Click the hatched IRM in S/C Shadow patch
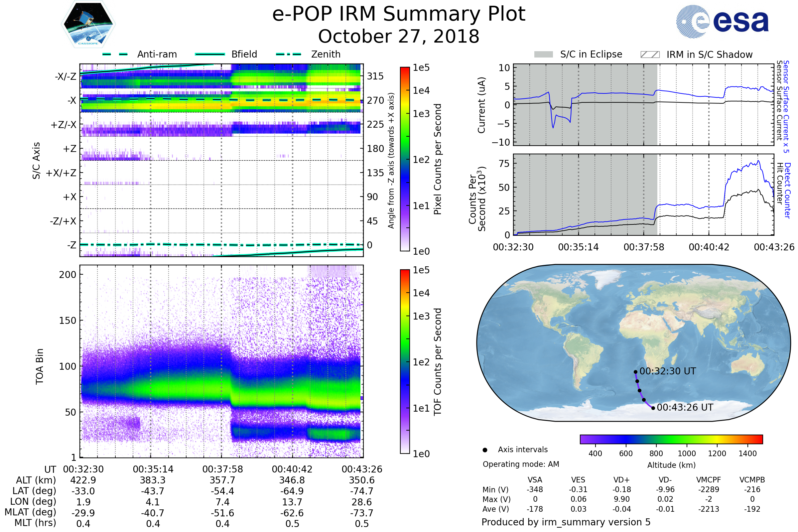Image resolution: width=798 pixels, height=532 pixels. [x=650, y=55]
